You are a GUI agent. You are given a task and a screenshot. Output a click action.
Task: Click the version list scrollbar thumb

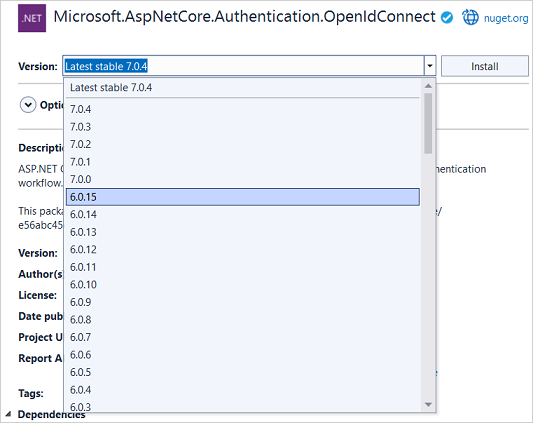click(428, 123)
